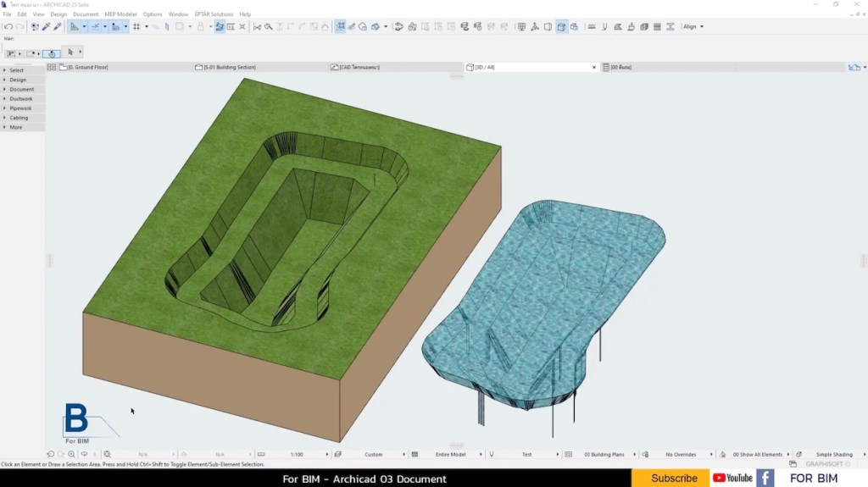Close the 3D / All tab
868x487 pixels.
pos(595,67)
